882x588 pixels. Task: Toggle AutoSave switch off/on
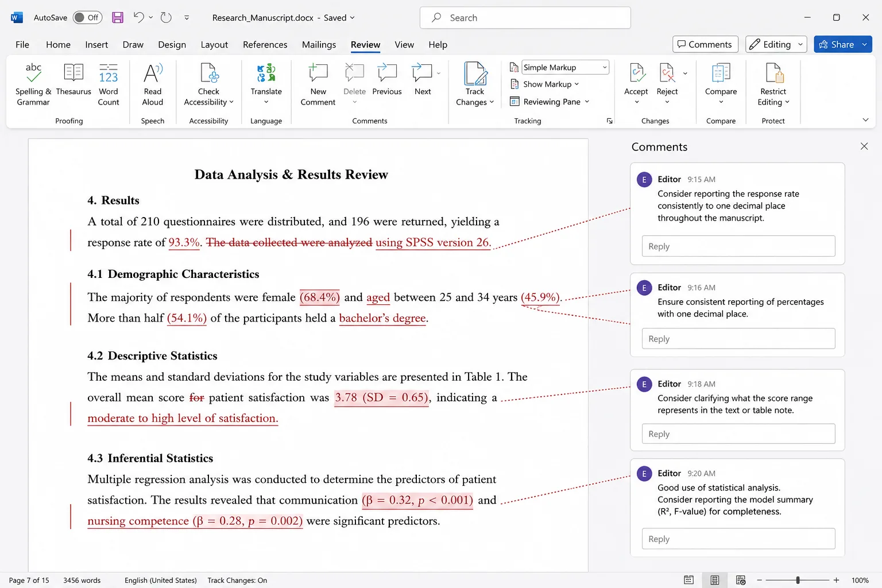(88, 18)
